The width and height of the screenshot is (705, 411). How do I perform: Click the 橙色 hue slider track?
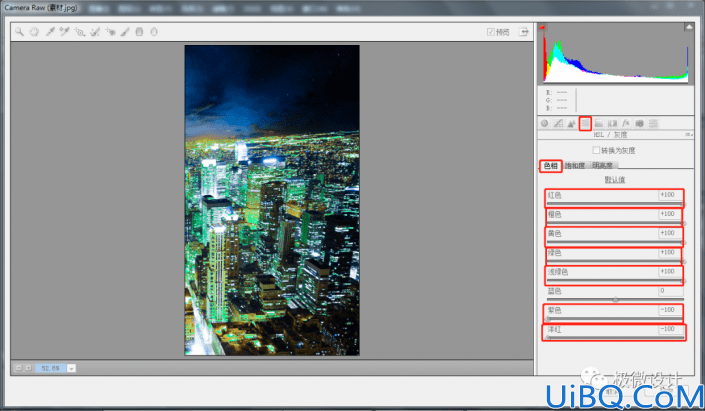[x=615, y=223]
